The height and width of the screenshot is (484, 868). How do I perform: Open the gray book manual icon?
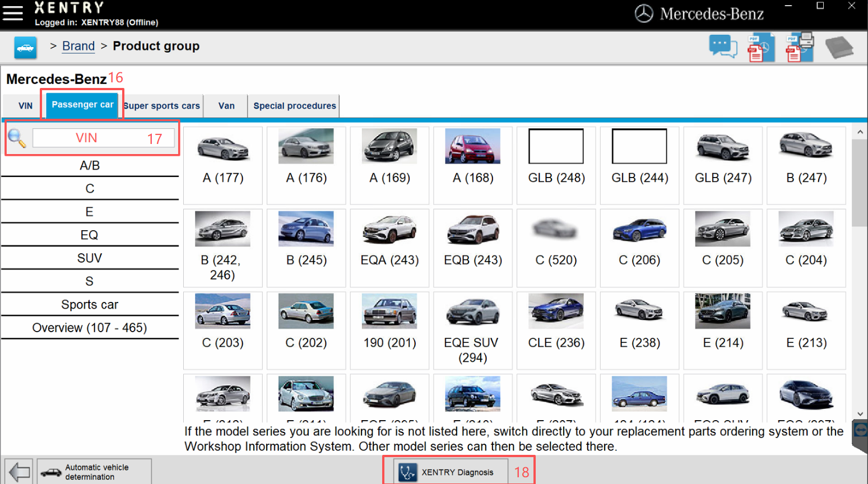point(839,48)
